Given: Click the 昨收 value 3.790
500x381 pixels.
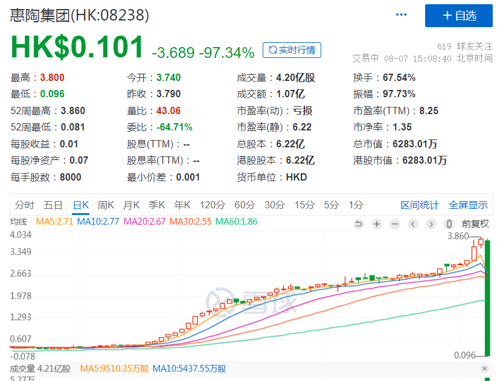Looking at the screenshot, I should pyautogui.click(x=169, y=94).
